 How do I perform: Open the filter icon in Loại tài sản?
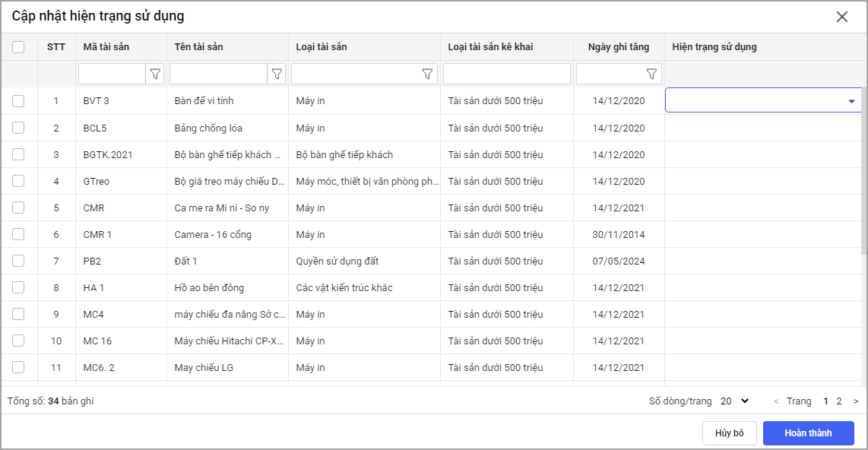point(427,74)
